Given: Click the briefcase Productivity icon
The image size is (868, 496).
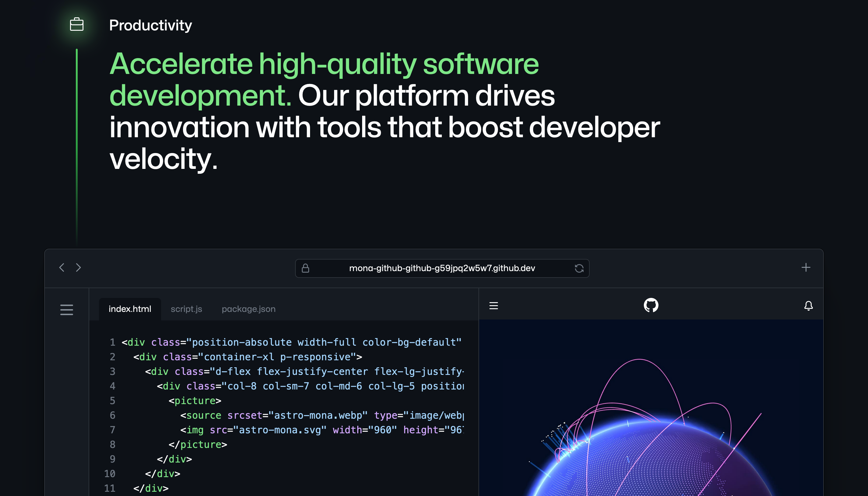Looking at the screenshot, I should click(77, 25).
